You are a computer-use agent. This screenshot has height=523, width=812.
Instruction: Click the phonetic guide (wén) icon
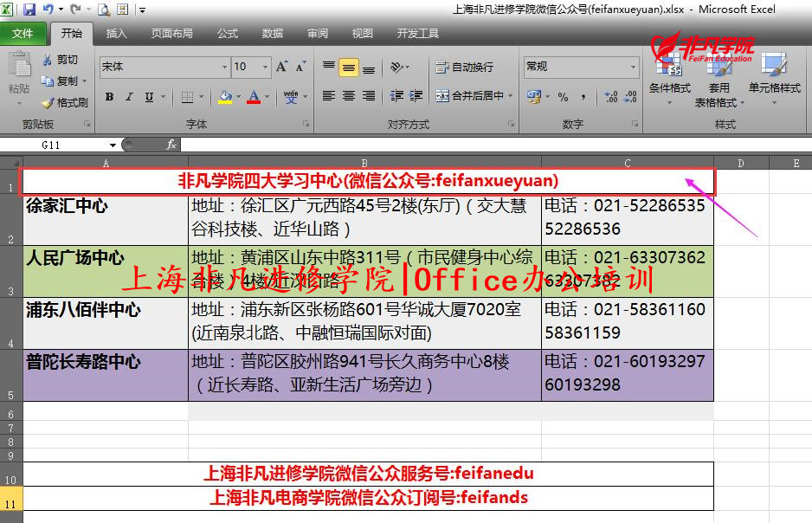291,97
